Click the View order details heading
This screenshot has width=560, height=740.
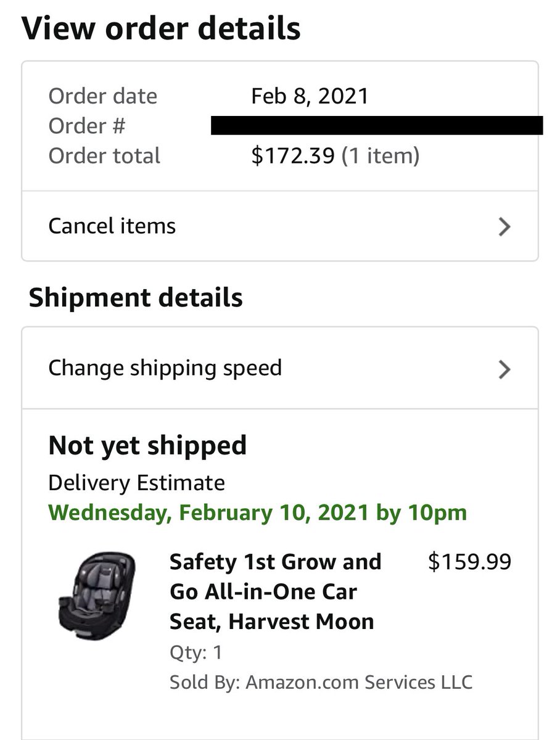161,28
